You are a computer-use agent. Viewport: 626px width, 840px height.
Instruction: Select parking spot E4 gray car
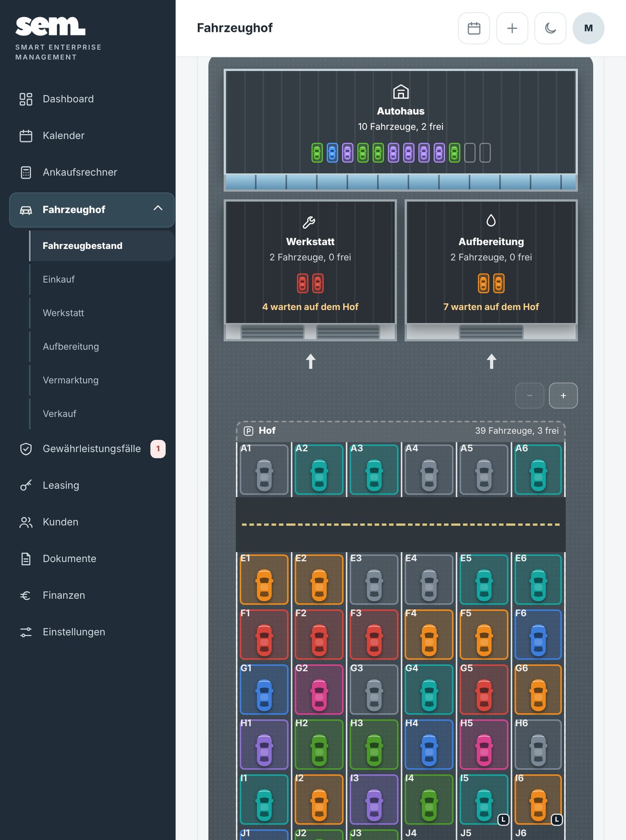(x=429, y=580)
